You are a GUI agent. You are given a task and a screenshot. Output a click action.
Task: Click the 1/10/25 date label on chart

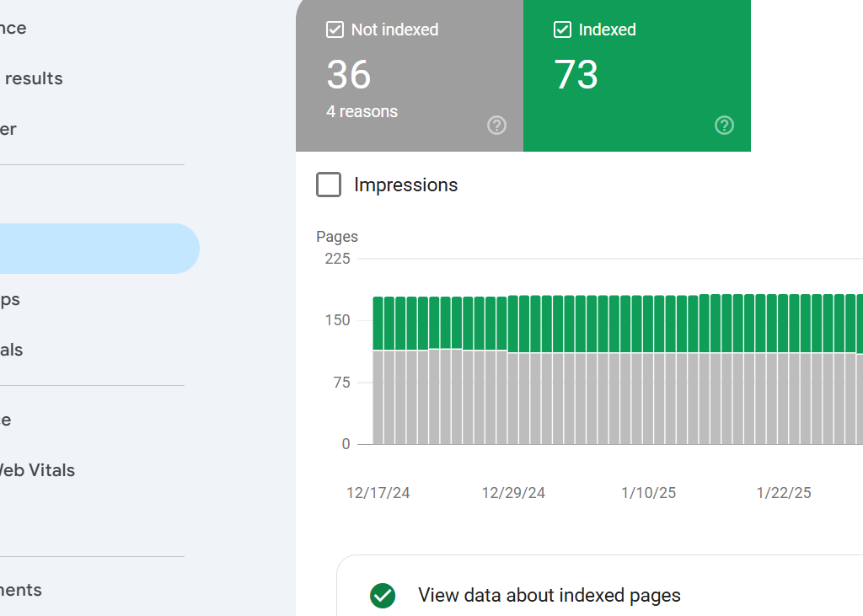[x=648, y=493]
